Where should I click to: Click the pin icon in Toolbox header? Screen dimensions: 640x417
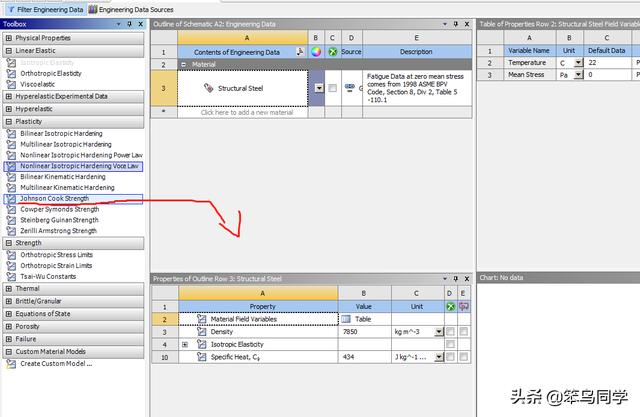coord(129,22)
